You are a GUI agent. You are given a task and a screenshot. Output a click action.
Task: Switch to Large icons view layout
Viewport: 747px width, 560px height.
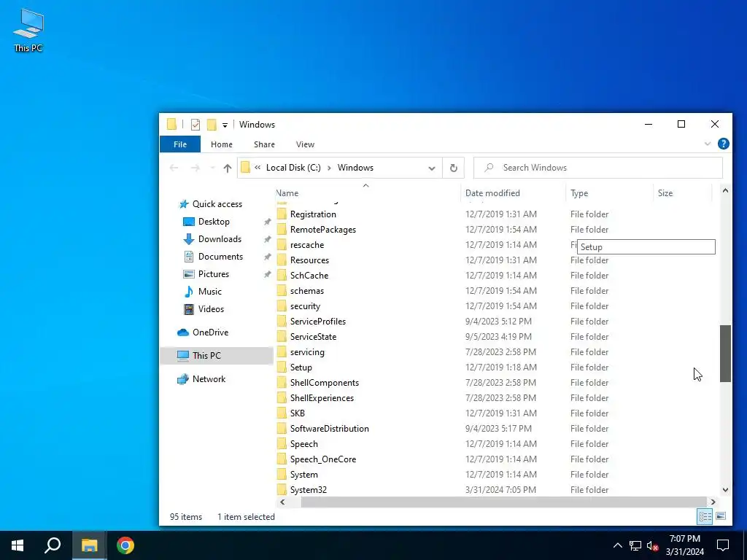click(x=721, y=516)
